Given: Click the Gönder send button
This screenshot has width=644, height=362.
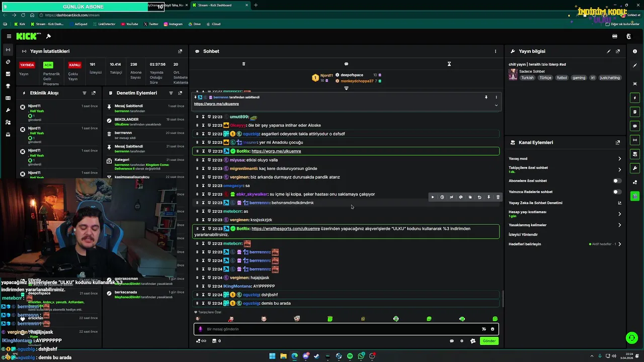Looking at the screenshot, I should tap(489, 341).
